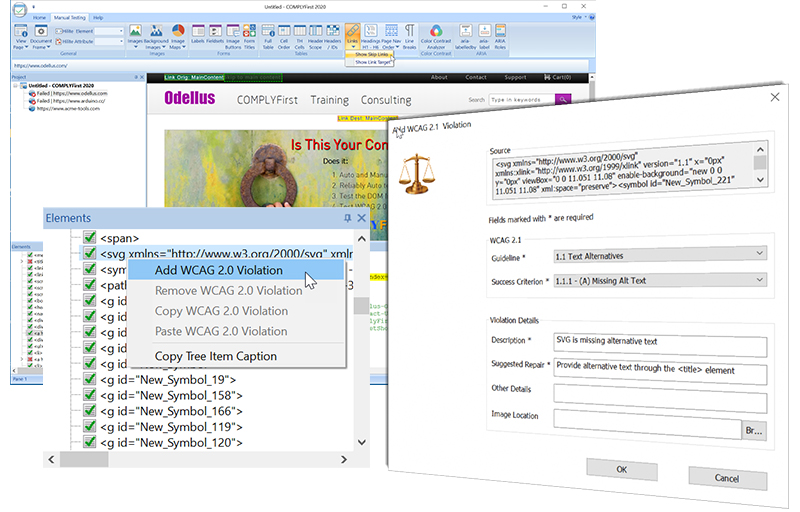Close the Elements panel
800x512 pixels.
(x=362, y=218)
